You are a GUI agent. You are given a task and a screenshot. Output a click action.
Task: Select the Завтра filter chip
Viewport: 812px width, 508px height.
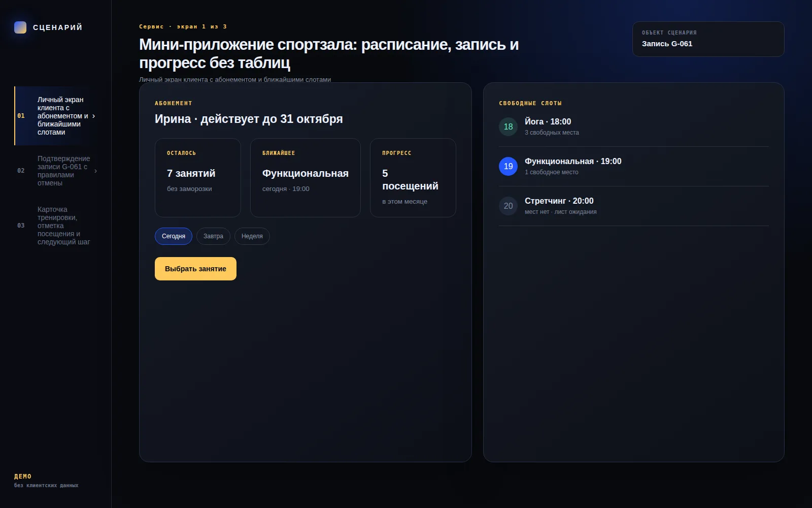(x=213, y=236)
